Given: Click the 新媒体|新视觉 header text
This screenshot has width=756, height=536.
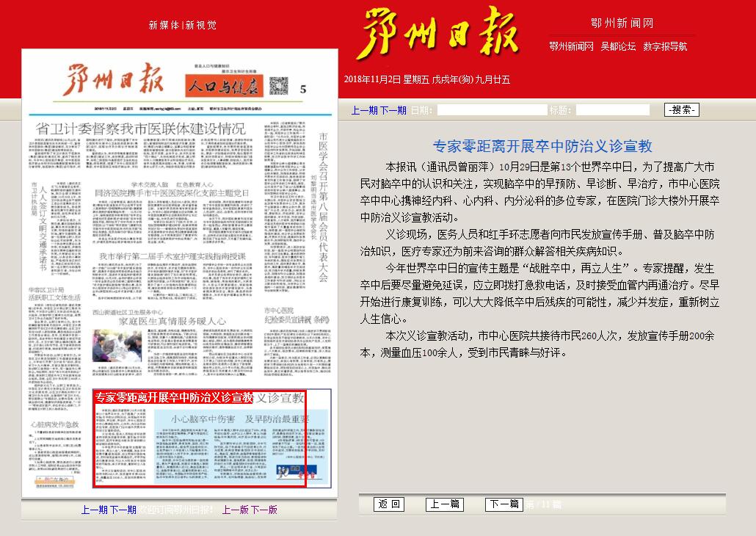Looking at the screenshot, I should point(183,25).
